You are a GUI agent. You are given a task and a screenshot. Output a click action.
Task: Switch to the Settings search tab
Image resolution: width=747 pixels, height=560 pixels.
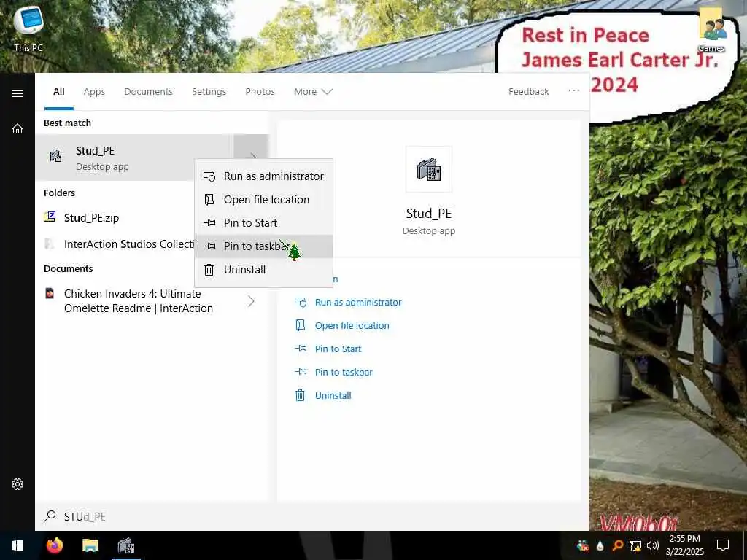tap(209, 91)
